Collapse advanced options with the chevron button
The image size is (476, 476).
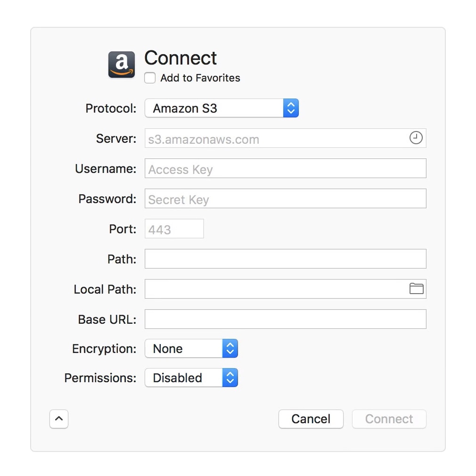click(x=59, y=419)
